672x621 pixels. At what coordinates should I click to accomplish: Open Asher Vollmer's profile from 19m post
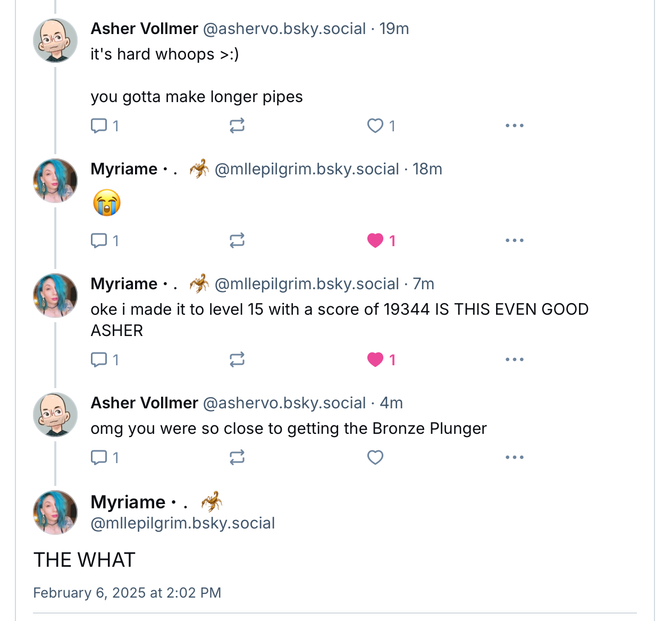click(x=145, y=29)
